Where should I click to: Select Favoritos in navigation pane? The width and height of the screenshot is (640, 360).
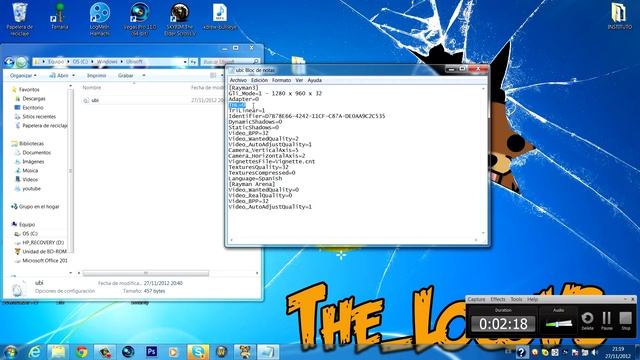(x=29, y=89)
